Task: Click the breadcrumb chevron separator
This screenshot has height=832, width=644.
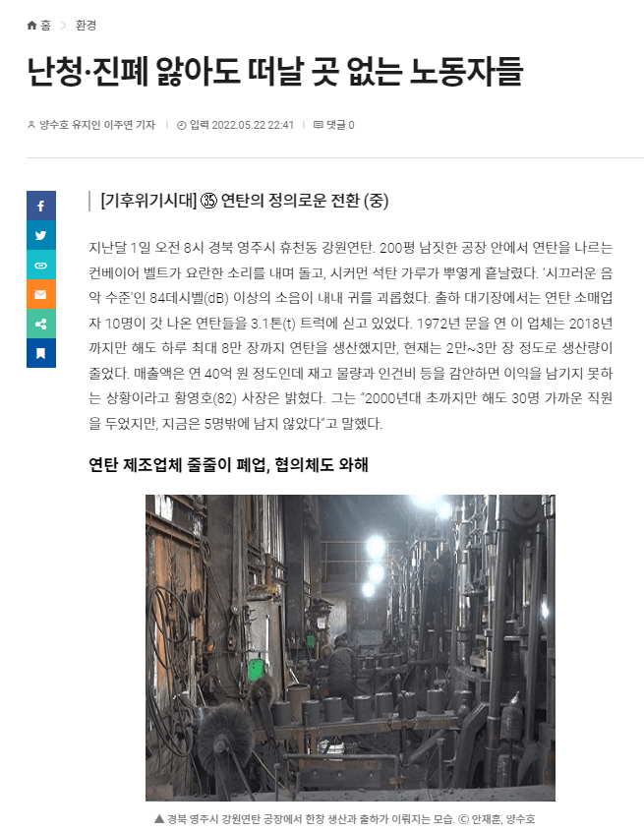Action: point(63,25)
